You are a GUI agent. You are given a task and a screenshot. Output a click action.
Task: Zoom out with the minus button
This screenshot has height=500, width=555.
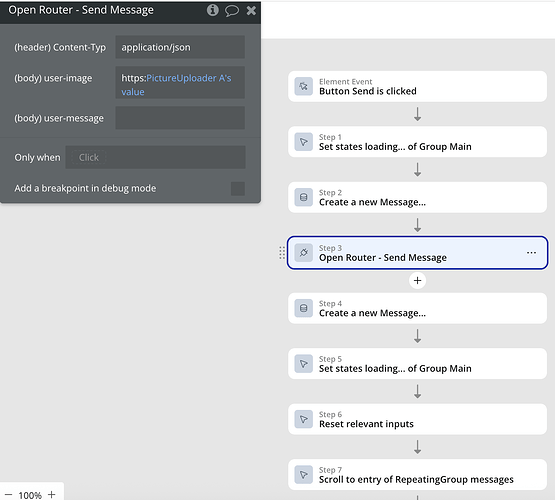[8, 494]
